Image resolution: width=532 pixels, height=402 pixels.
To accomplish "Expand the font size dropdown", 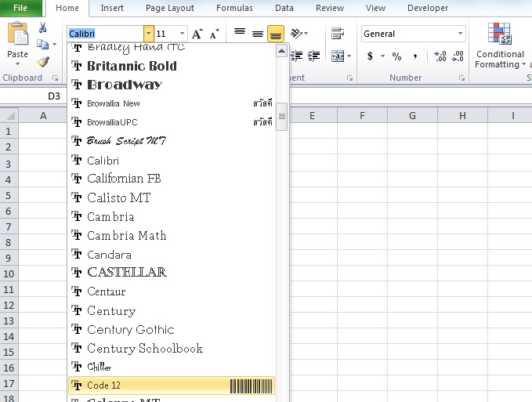I will tap(183, 34).
